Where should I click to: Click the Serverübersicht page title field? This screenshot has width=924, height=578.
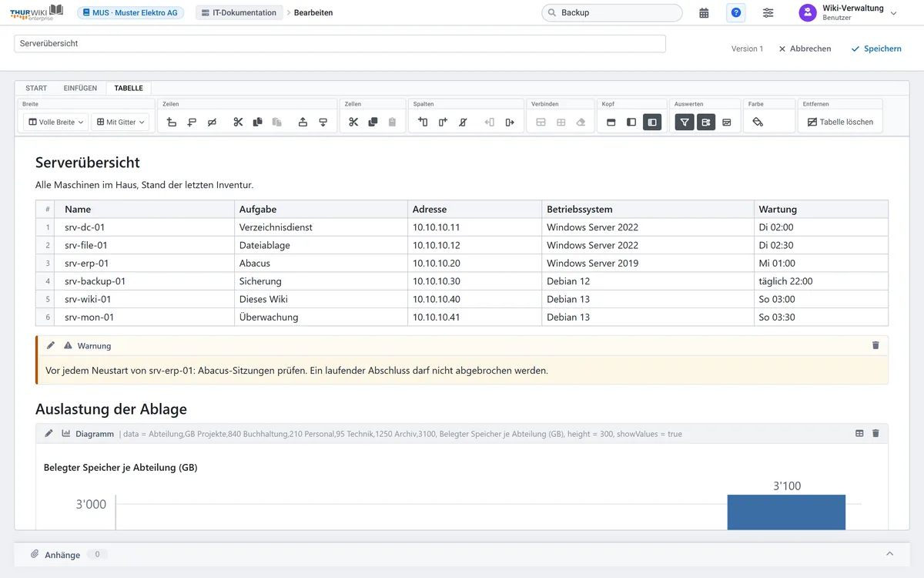[x=340, y=44]
